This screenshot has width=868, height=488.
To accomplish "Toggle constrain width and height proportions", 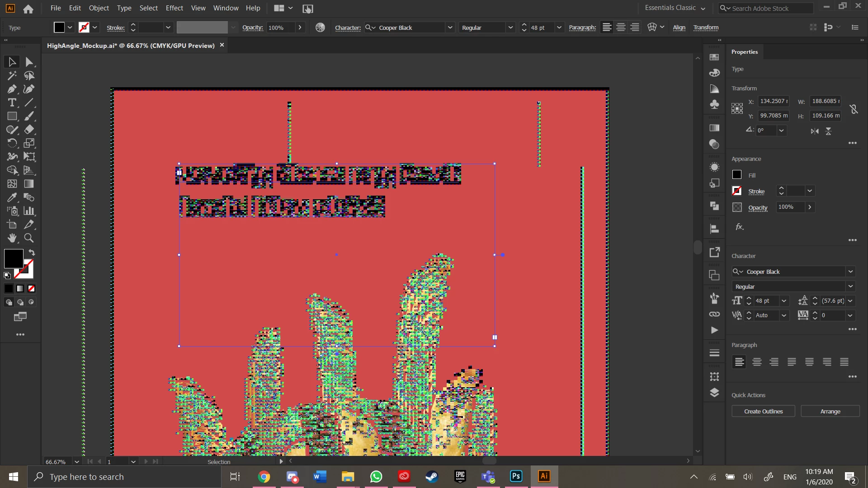I will coord(854,109).
